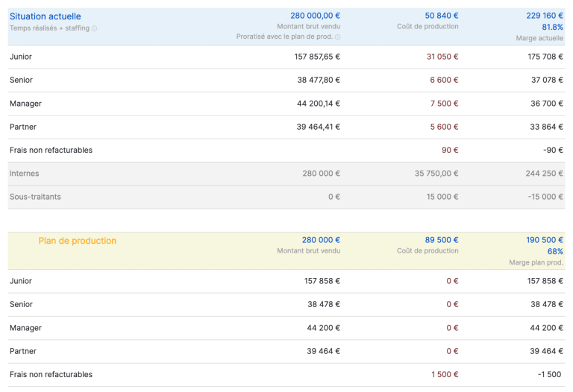Click the 50 840 € production cost total

coord(442,16)
